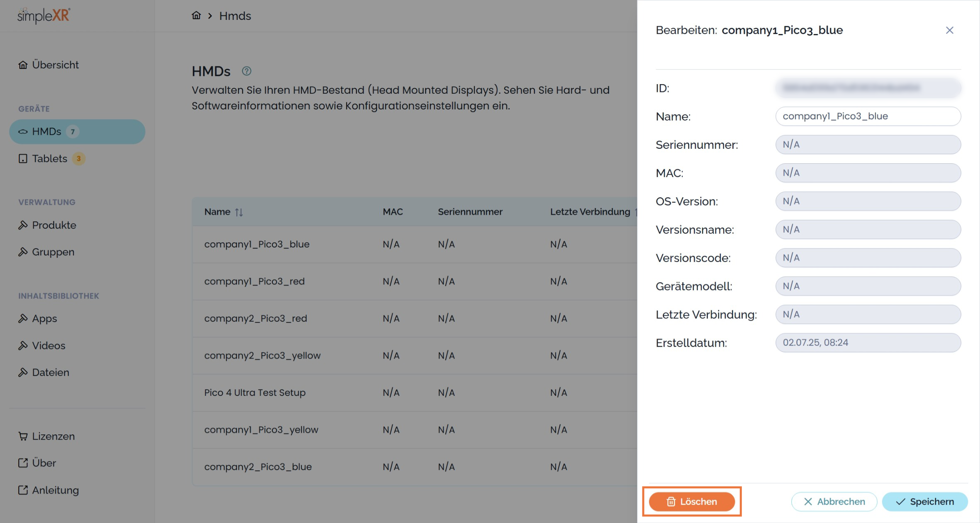The height and width of the screenshot is (523, 980).
Task: Select Tablets in the sidebar
Action: click(x=50, y=159)
